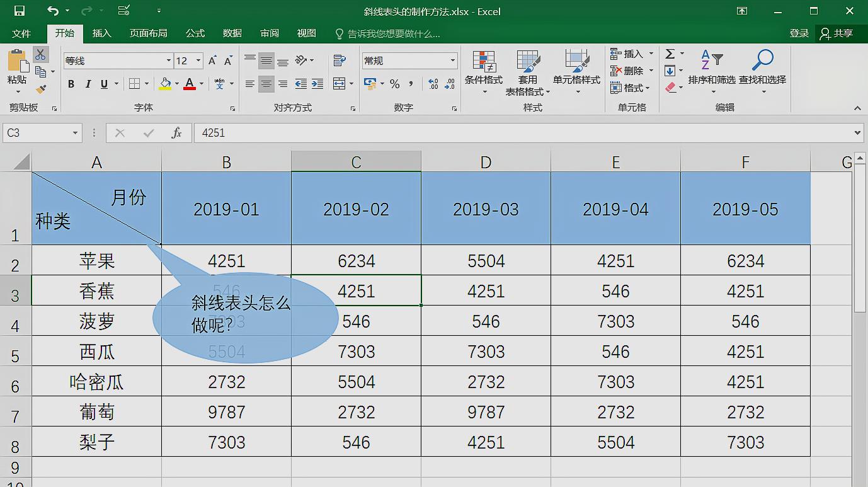Viewport: 868px width, 487px height.
Task: Click the 共享 share button
Action: point(837,33)
